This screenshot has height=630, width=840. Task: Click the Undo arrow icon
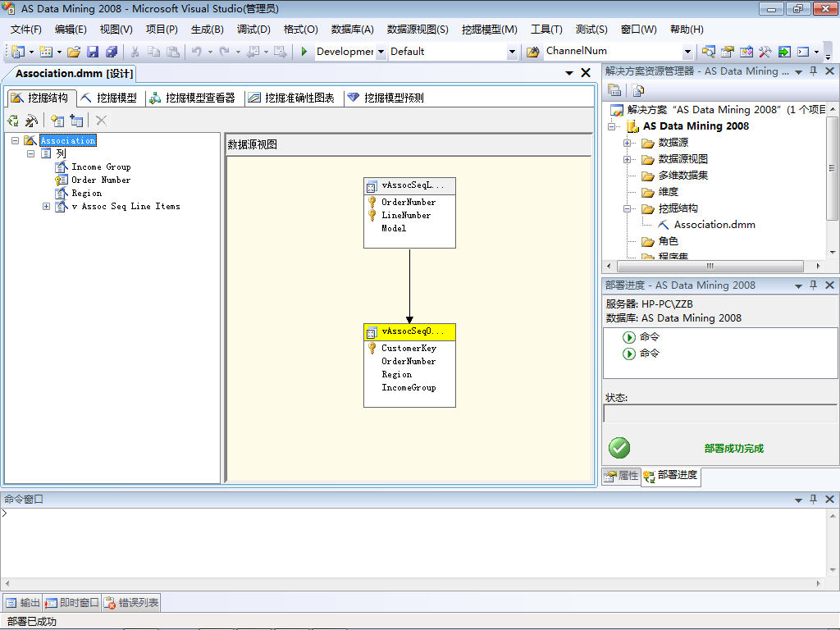coord(197,52)
